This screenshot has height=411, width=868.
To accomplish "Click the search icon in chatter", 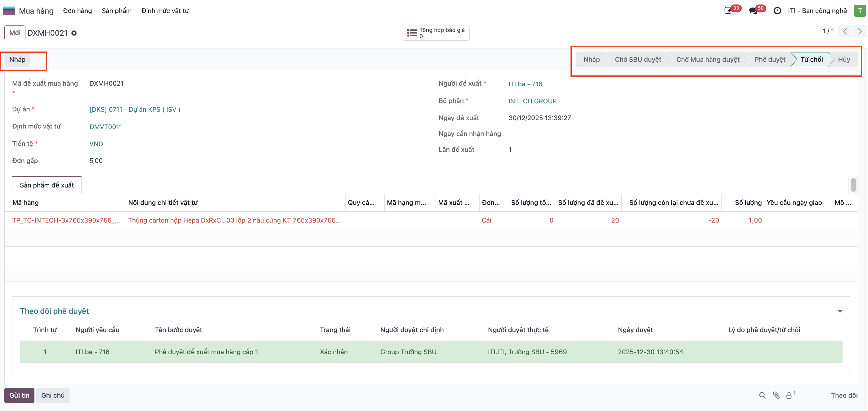I will pyautogui.click(x=762, y=395).
